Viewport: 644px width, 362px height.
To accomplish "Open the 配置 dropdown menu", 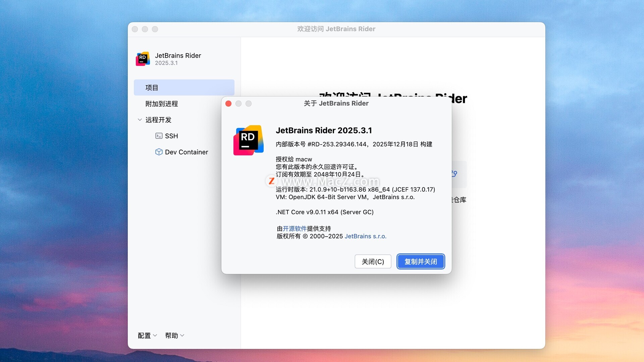I will [x=147, y=336].
